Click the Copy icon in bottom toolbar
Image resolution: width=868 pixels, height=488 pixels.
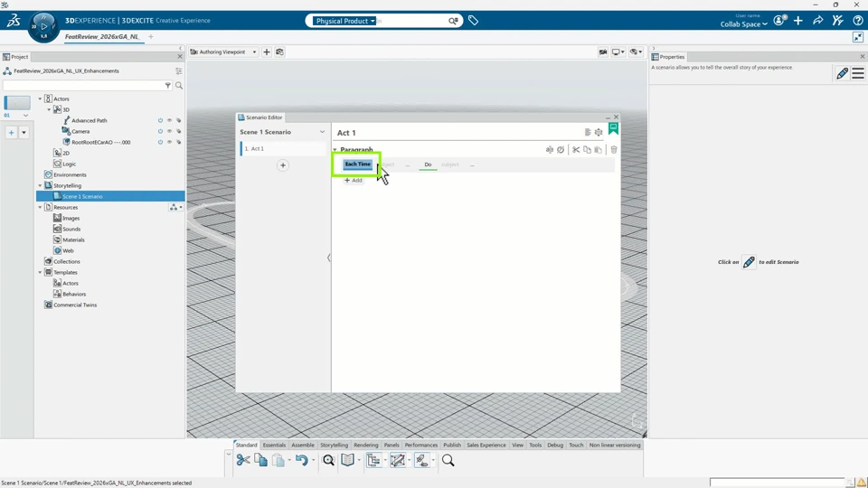click(x=260, y=460)
